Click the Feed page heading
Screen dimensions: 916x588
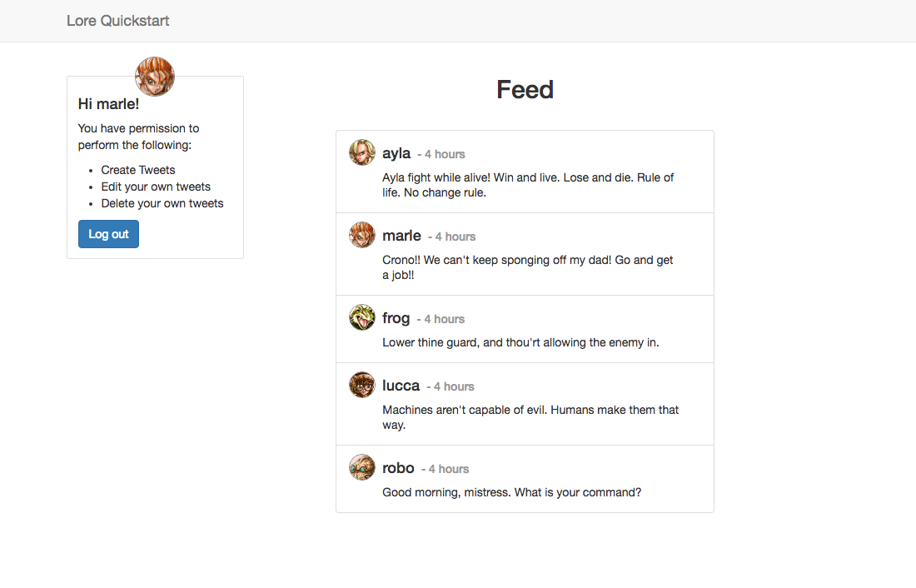pyautogui.click(x=525, y=90)
